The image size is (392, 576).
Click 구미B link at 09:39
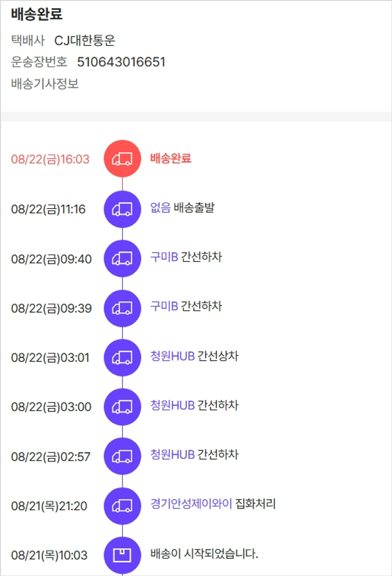(164, 307)
